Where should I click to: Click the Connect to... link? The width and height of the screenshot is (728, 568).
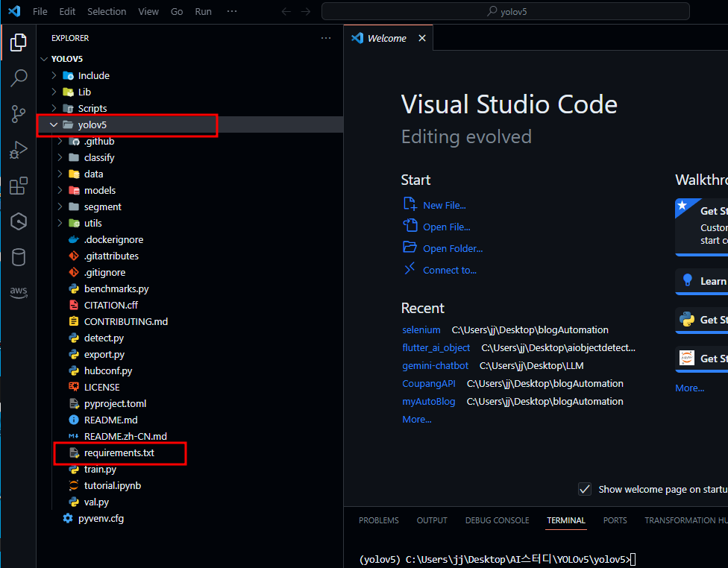pos(450,270)
